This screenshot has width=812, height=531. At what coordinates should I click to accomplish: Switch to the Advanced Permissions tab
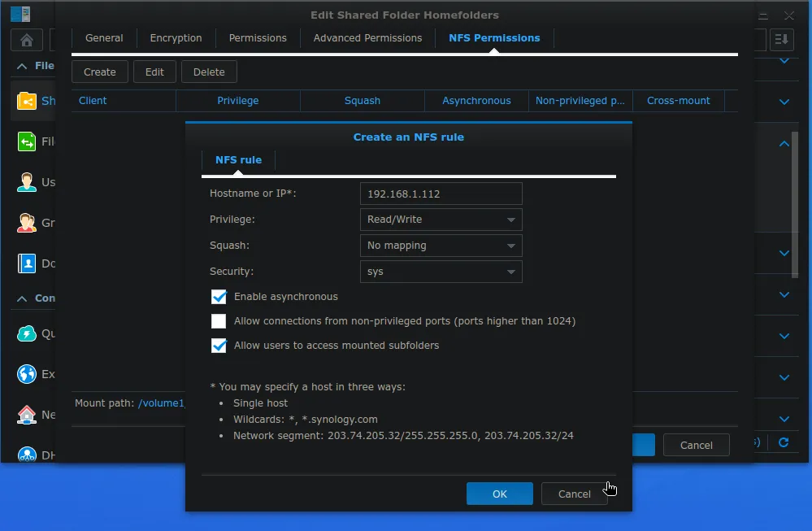pos(367,38)
